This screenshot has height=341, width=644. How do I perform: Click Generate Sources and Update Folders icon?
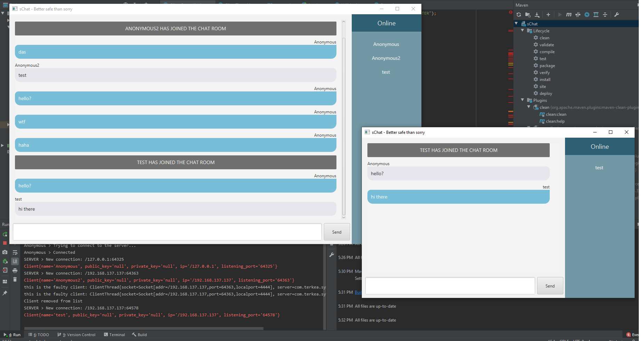click(528, 15)
